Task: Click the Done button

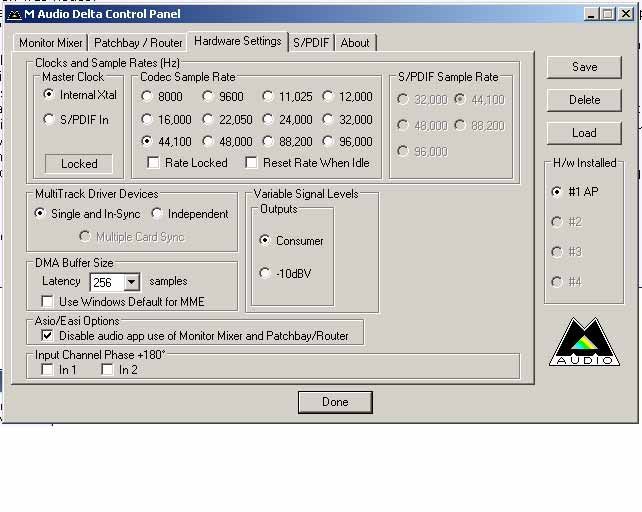Action: click(335, 402)
